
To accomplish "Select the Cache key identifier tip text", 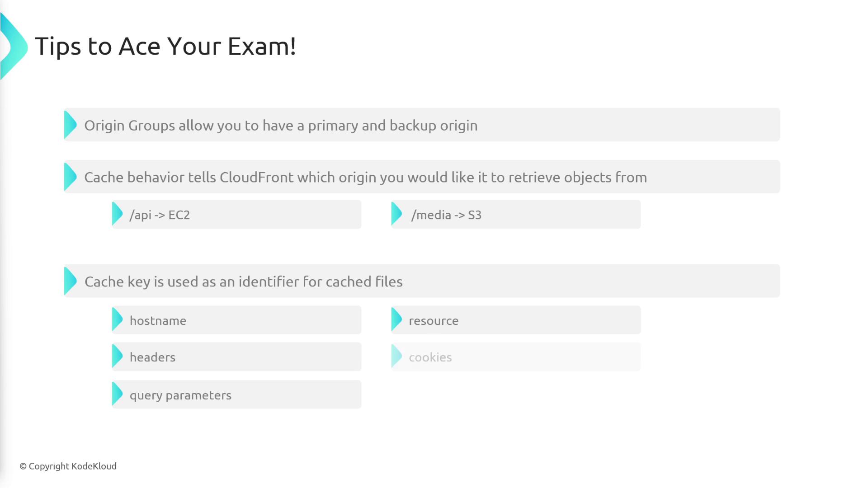I will [243, 282].
